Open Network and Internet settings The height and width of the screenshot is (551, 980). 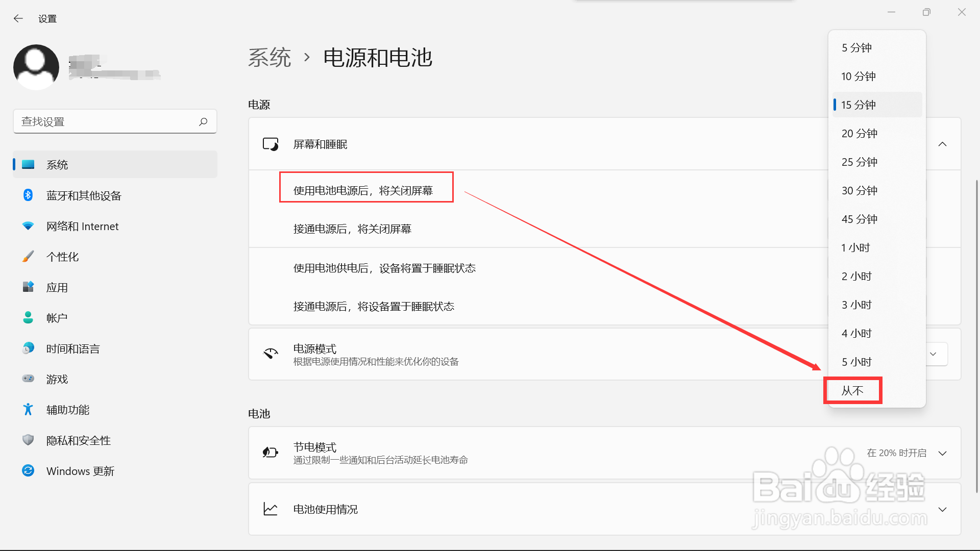(x=82, y=226)
